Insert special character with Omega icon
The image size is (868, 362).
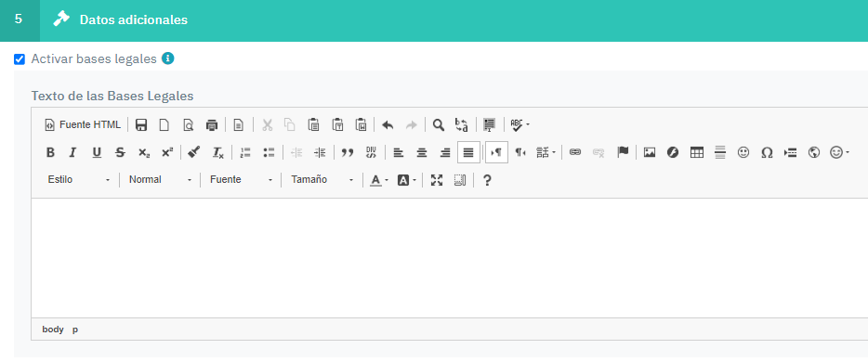click(767, 152)
